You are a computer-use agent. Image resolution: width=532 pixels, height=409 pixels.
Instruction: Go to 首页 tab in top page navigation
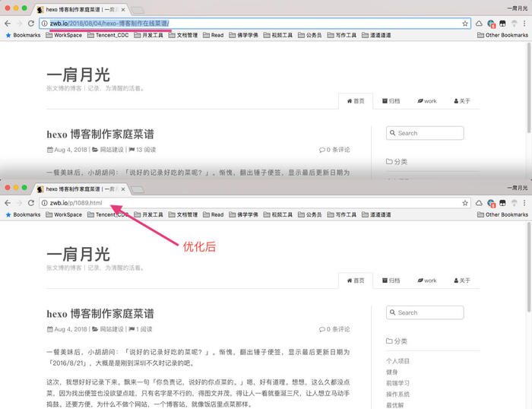pyautogui.click(x=356, y=101)
